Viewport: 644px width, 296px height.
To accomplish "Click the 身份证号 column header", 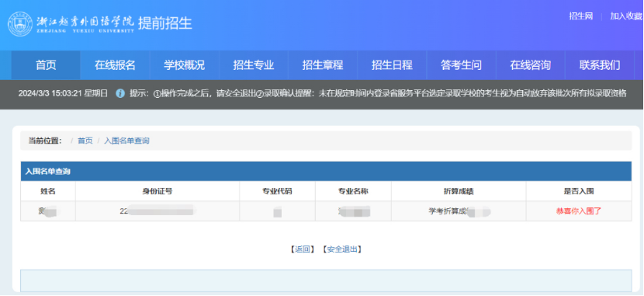I will pos(158,191).
